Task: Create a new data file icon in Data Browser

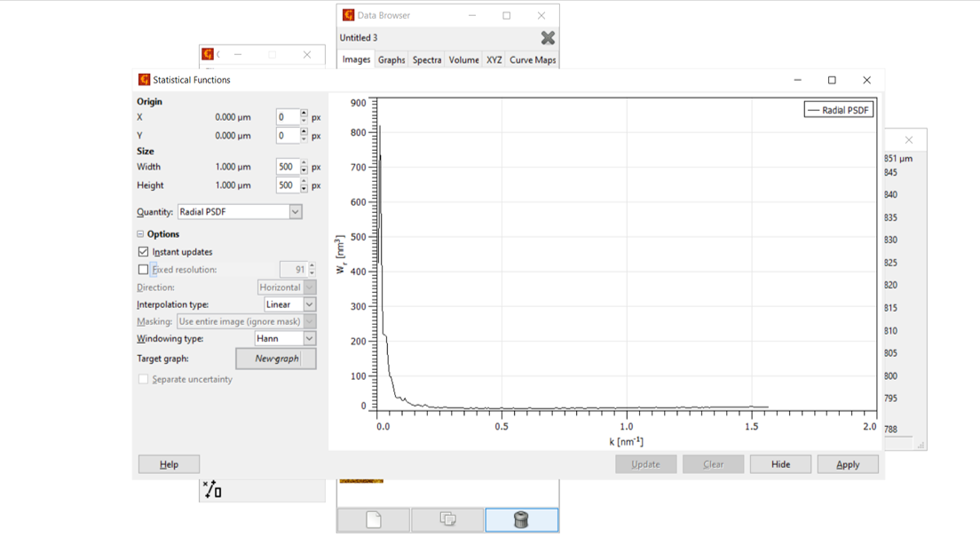Action: 373,520
